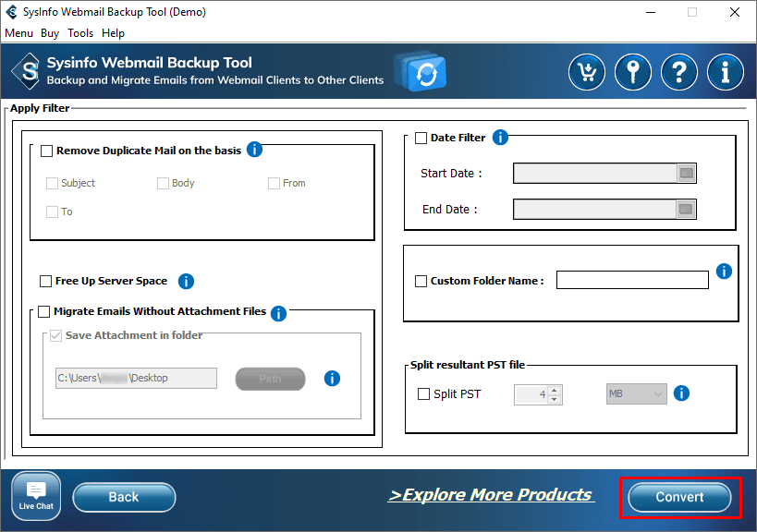Go Back to the previous step
757x532 pixels.
[x=124, y=497]
